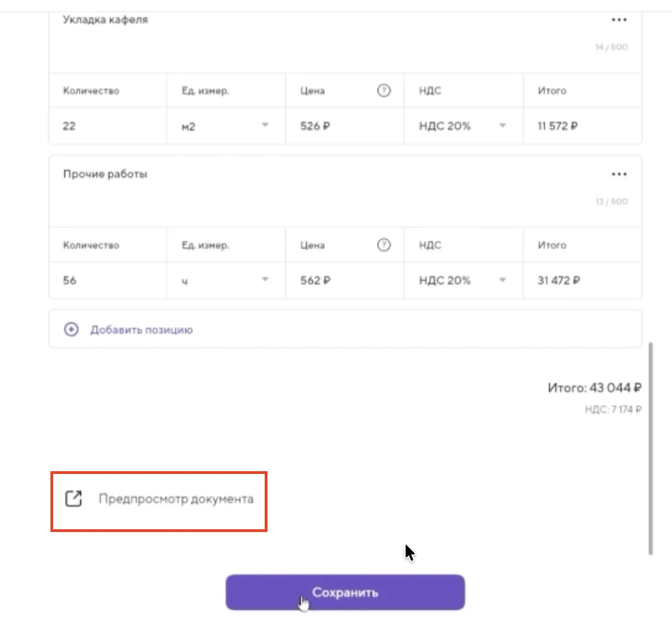The width and height of the screenshot is (672, 618).
Task: Click price help icon in Укладка кафеля
Action: click(384, 91)
